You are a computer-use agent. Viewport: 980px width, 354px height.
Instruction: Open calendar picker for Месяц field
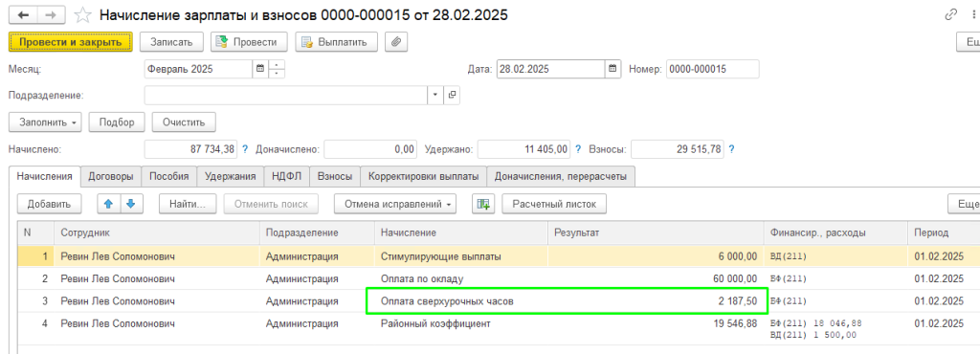[260, 69]
